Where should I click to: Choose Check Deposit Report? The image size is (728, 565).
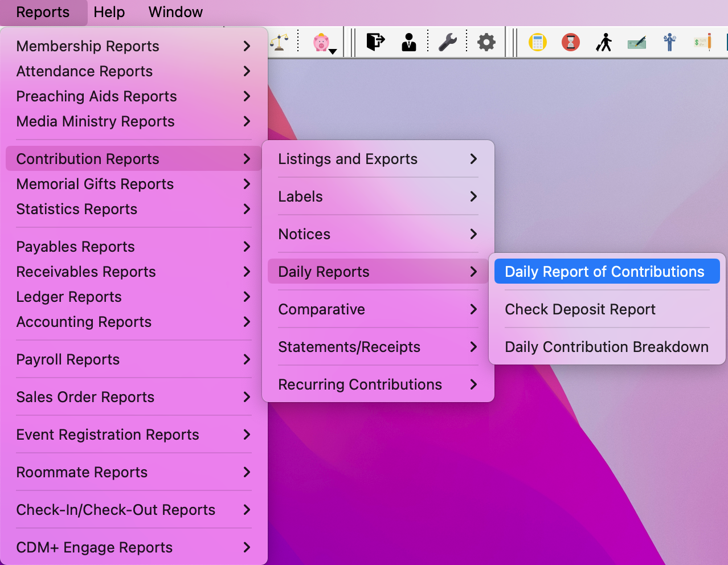click(580, 309)
